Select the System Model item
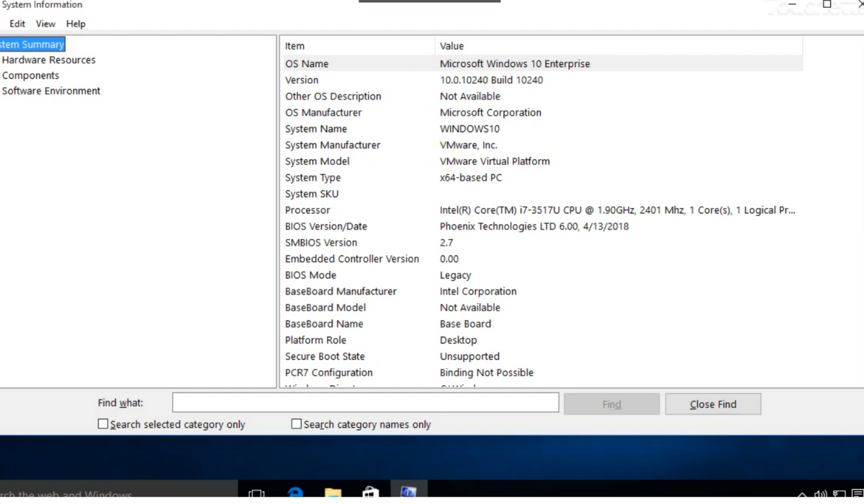 [x=318, y=161]
